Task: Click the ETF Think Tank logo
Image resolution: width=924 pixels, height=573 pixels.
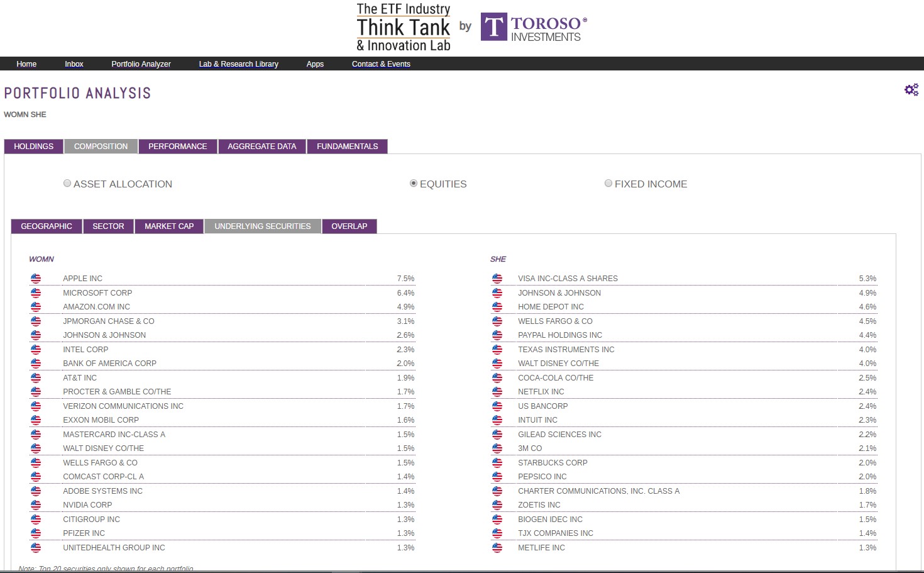Action: pos(404,27)
